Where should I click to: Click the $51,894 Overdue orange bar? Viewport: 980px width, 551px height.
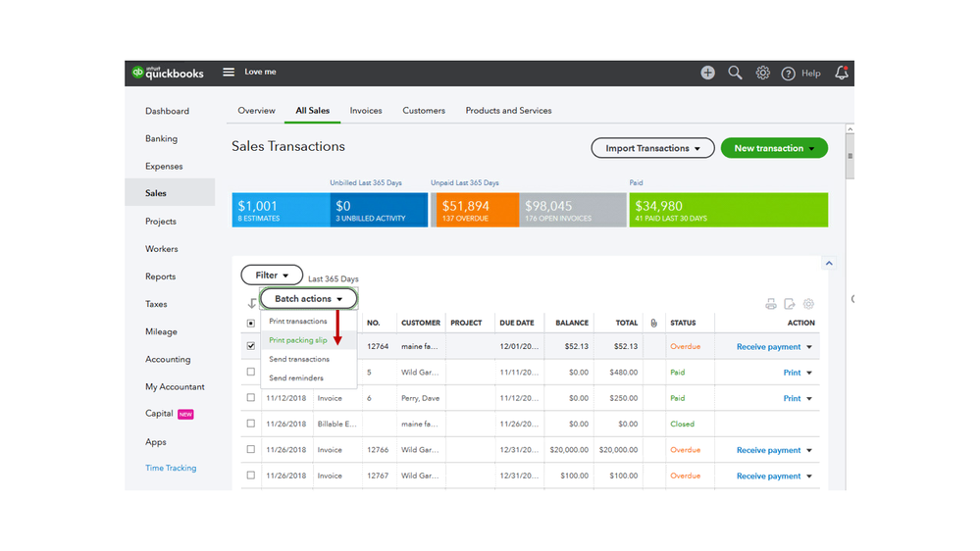point(478,210)
